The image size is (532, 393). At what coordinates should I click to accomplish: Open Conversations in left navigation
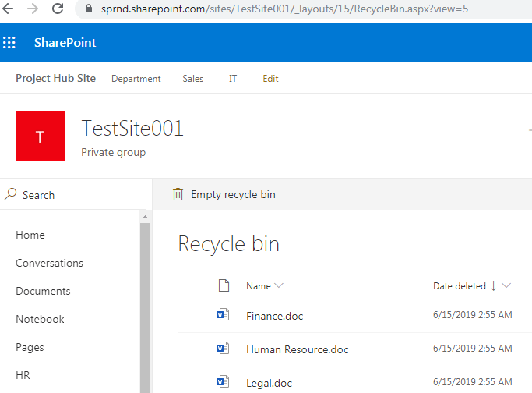[x=49, y=263]
